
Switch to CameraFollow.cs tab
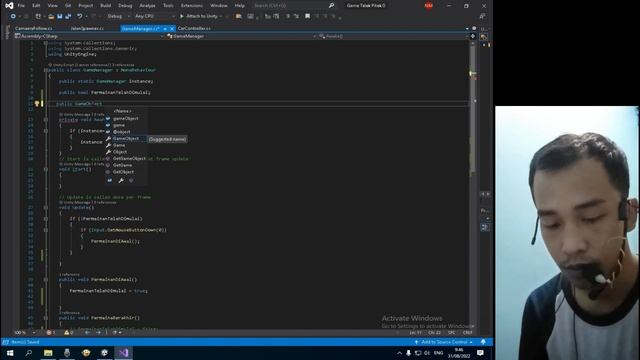[x=33, y=29]
